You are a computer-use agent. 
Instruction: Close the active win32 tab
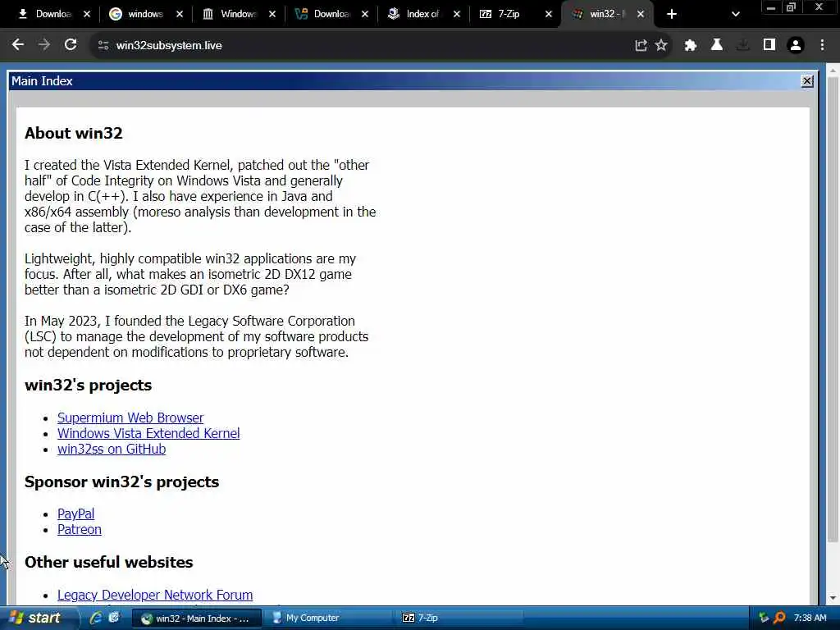(x=641, y=14)
